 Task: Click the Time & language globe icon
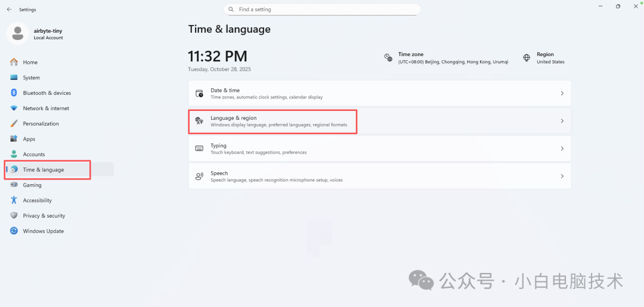14,169
